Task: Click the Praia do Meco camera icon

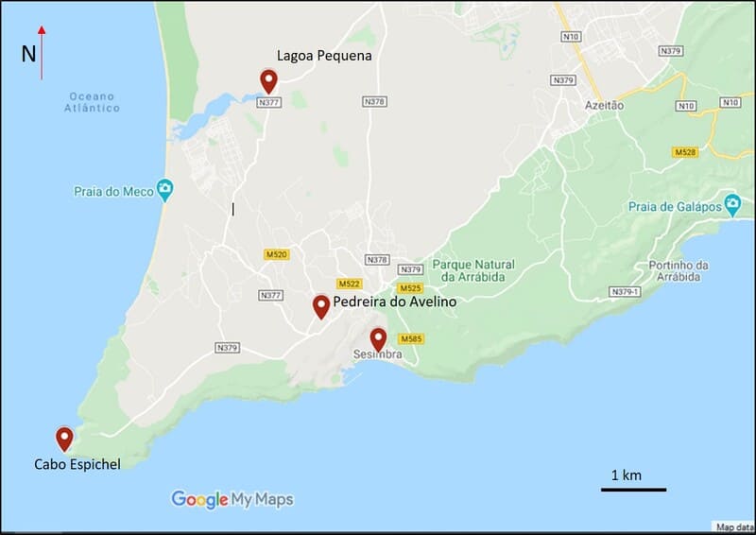Action: point(164,190)
